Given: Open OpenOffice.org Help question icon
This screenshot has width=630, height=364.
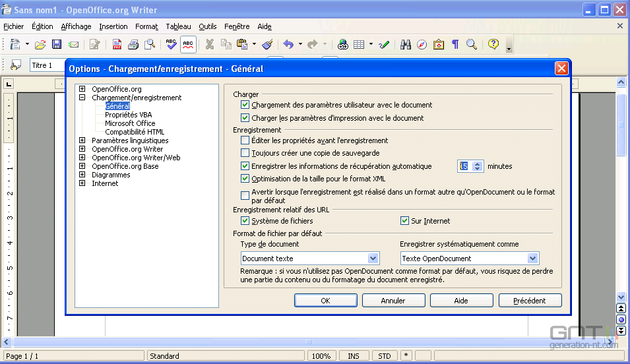Looking at the screenshot, I should coord(493,44).
